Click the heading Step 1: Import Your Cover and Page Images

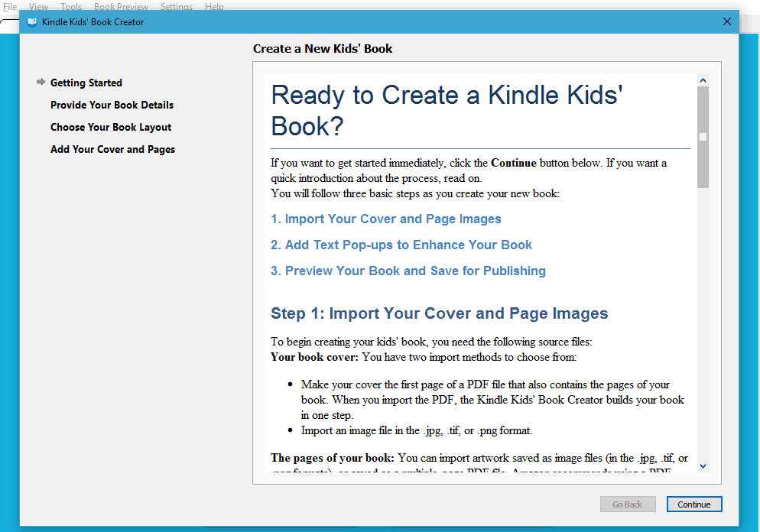click(x=439, y=313)
